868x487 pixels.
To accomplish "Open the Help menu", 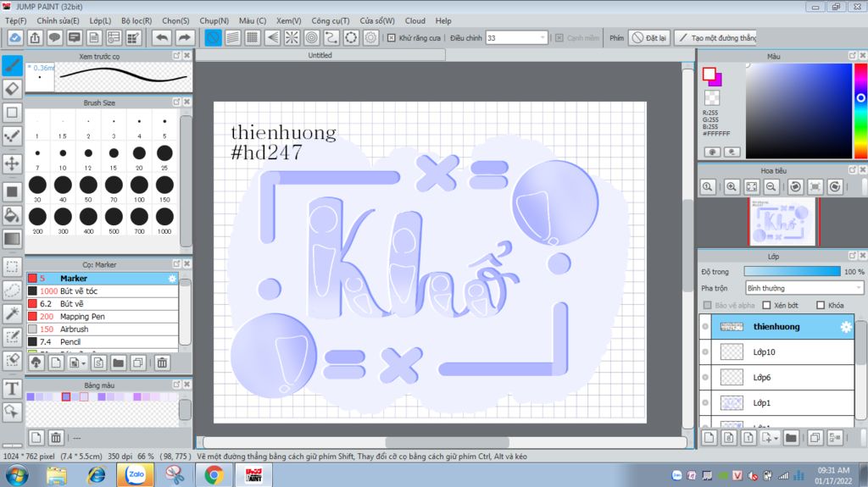I will pyautogui.click(x=443, y=20).
